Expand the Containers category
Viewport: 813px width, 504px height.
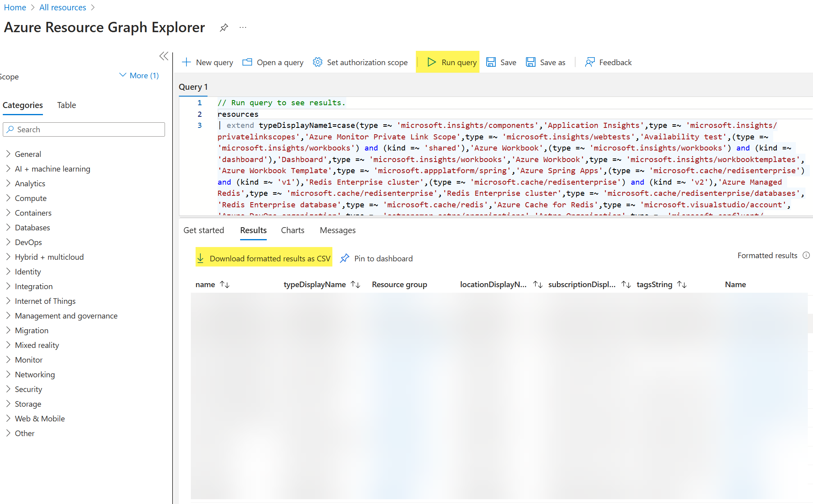pos(8,212)
